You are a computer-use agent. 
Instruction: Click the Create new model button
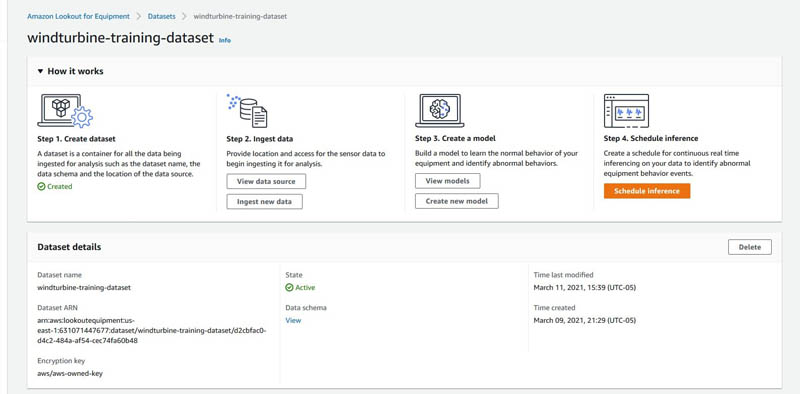pos(457,201)
